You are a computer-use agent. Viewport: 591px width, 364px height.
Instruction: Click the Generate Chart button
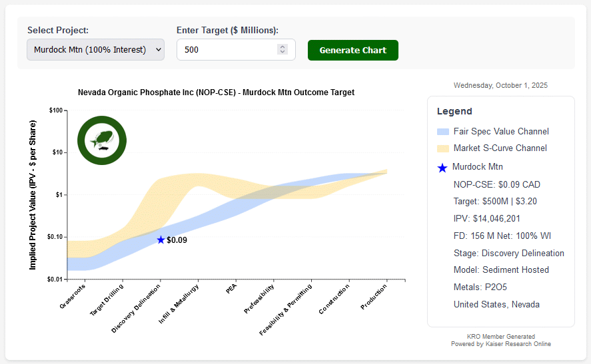352,50
